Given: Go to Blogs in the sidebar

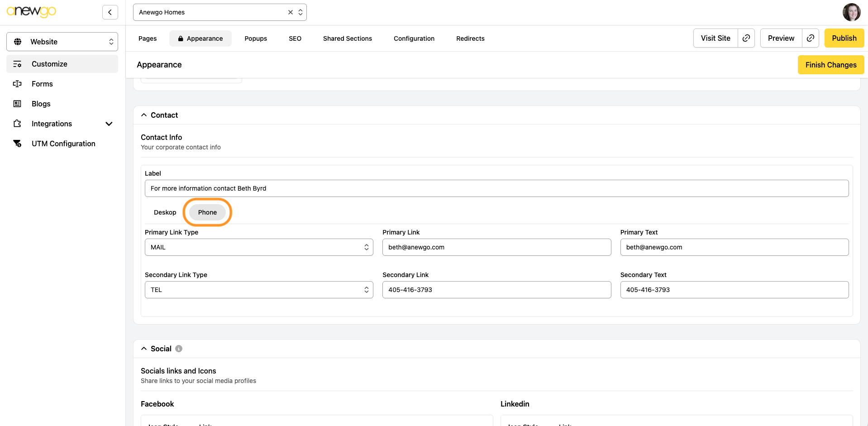Looking at the screenshot, I should [41, 104].
